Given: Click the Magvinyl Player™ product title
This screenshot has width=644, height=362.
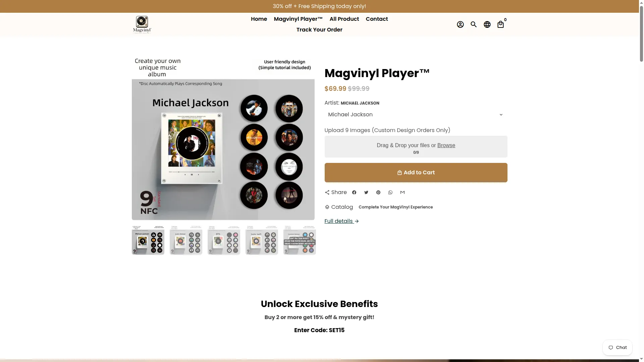Looking at the screenshot, I should [x=377, y=73].
